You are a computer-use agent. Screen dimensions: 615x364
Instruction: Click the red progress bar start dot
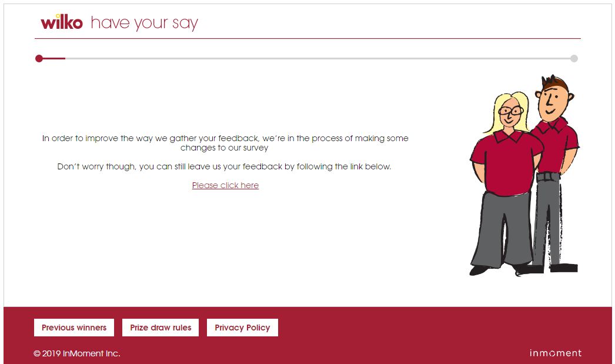click(x=39, y=58)
